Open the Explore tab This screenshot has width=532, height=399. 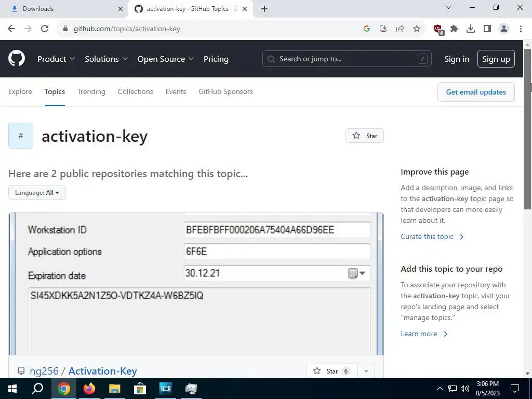coord(20,91)
